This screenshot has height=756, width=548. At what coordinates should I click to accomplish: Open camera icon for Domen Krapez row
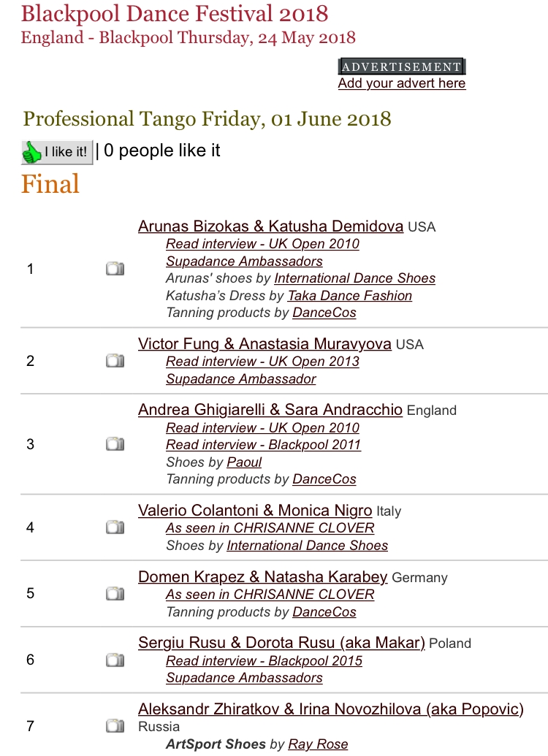[115, 593]
